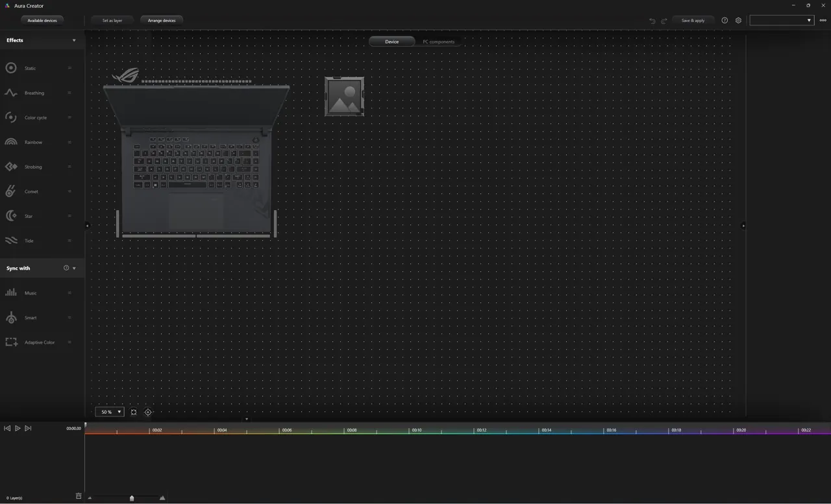Image resolution: width=831 pixels, height=504 pixels.
Task: Click the fit-to-screen icon beside zoom
Action: [134, 412]
